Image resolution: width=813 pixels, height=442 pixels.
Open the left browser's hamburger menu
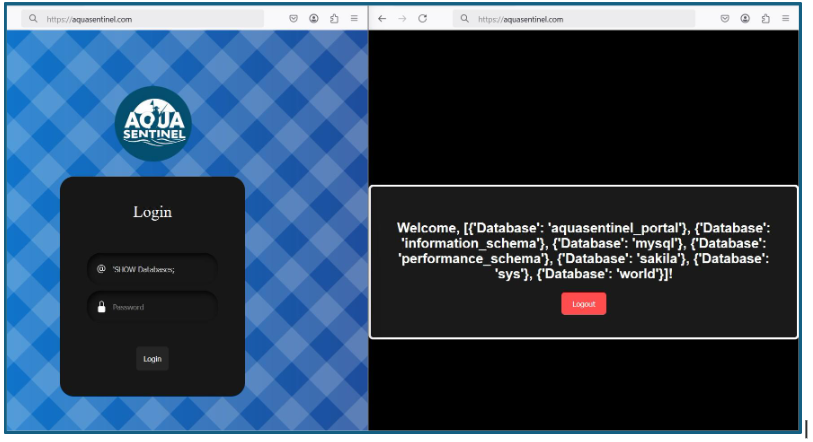354,19
